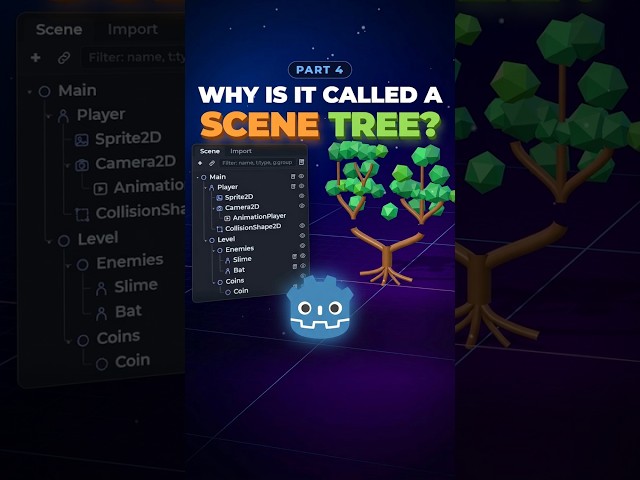This screenshot has height=480, width=640.
Task: Click the Slime character icon in small Scene dock
Action: 228,260
